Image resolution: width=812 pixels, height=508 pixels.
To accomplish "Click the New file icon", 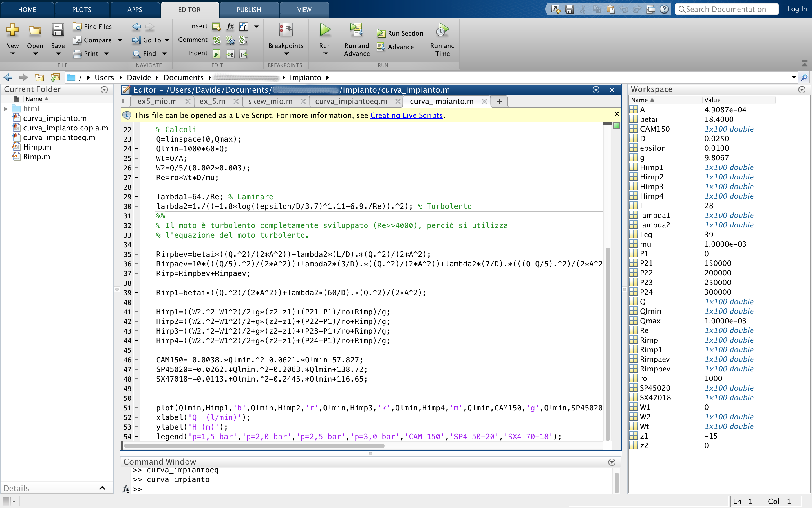I will [x=12, y=30].
